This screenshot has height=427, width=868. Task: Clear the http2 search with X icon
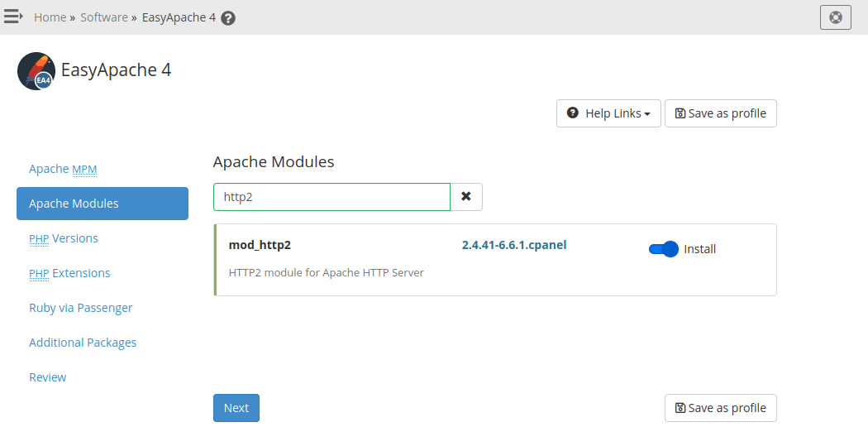[466, 197]
